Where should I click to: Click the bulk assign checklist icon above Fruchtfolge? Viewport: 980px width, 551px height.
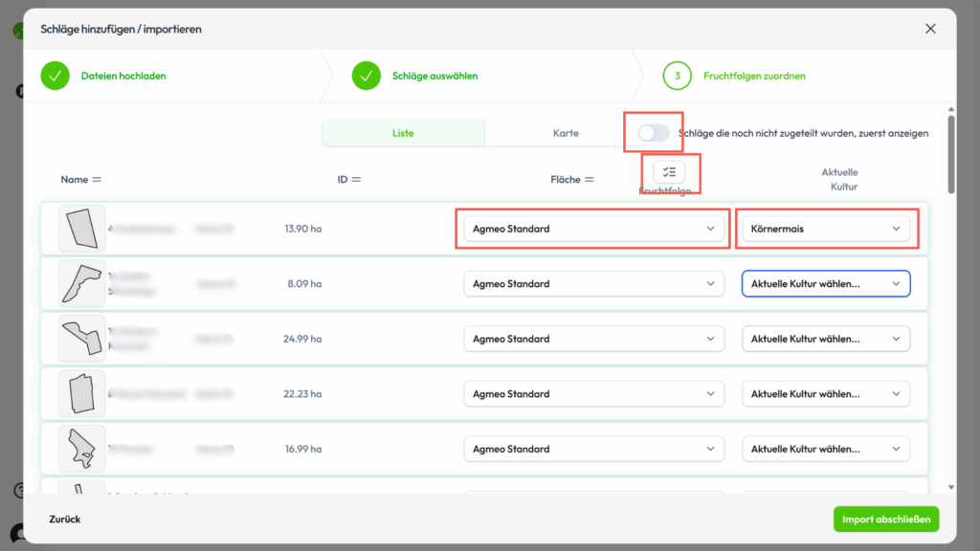[x=669, y=172]
